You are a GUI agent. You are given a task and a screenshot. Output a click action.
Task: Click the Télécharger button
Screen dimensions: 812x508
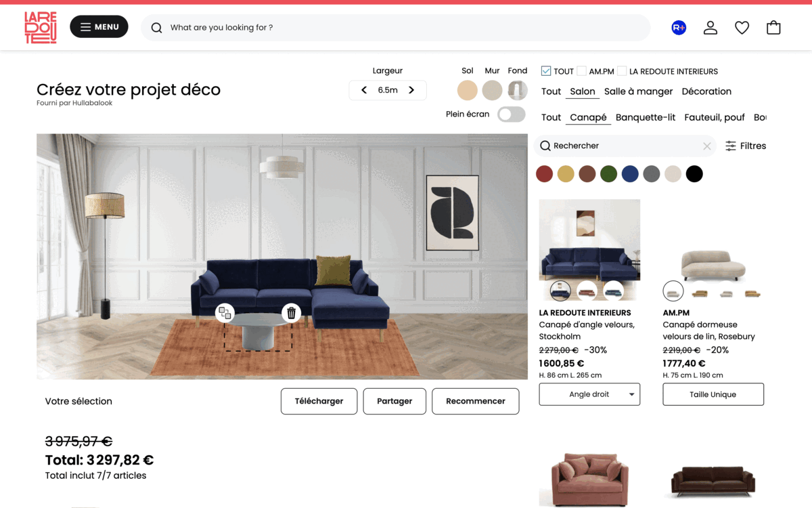click(x=319, y=401)
